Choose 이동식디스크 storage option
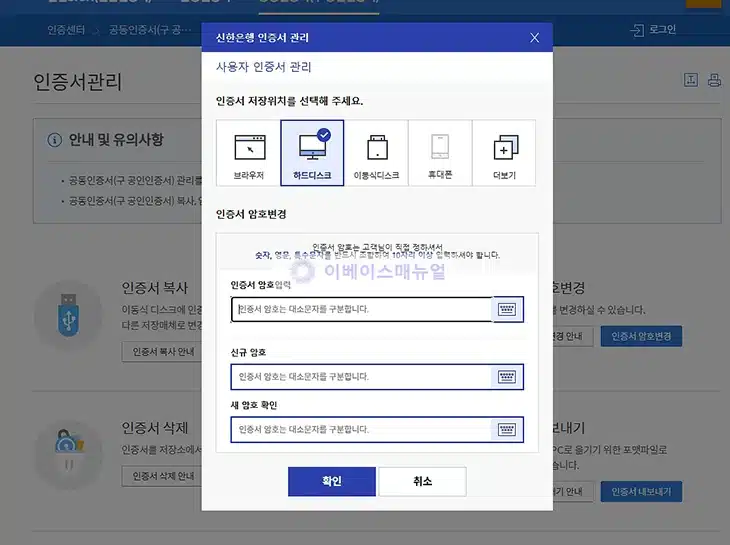Image resolution: width=730 pixels, height=545 pixels. pos(376,153)
